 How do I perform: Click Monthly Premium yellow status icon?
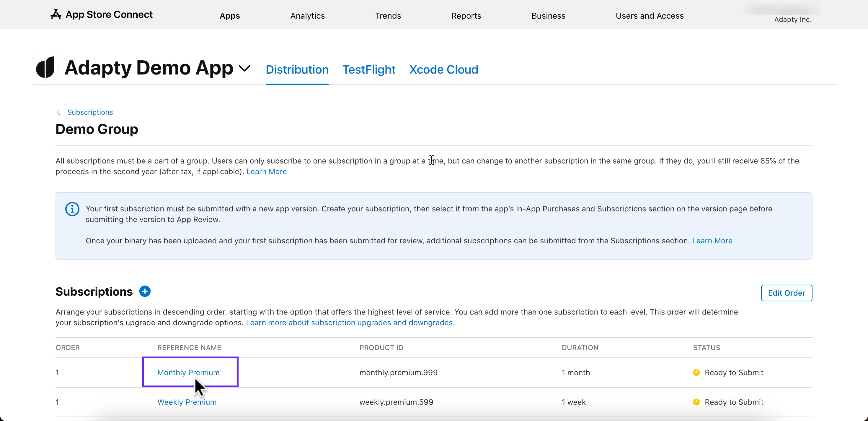(696, 373)
